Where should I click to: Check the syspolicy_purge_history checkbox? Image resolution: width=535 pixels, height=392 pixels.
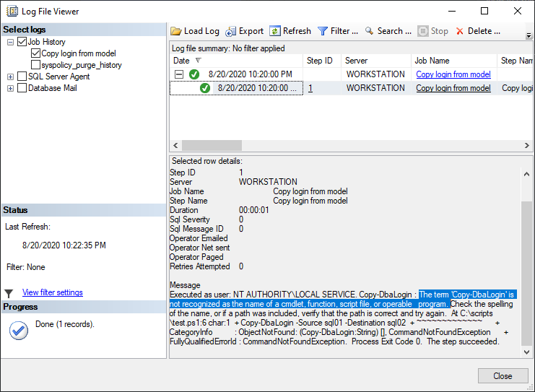pos(35,64)
